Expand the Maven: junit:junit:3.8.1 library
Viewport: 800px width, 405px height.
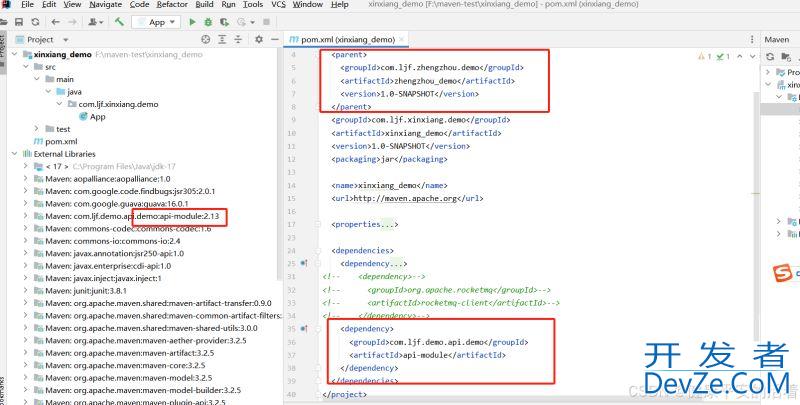tap(26, 290)
